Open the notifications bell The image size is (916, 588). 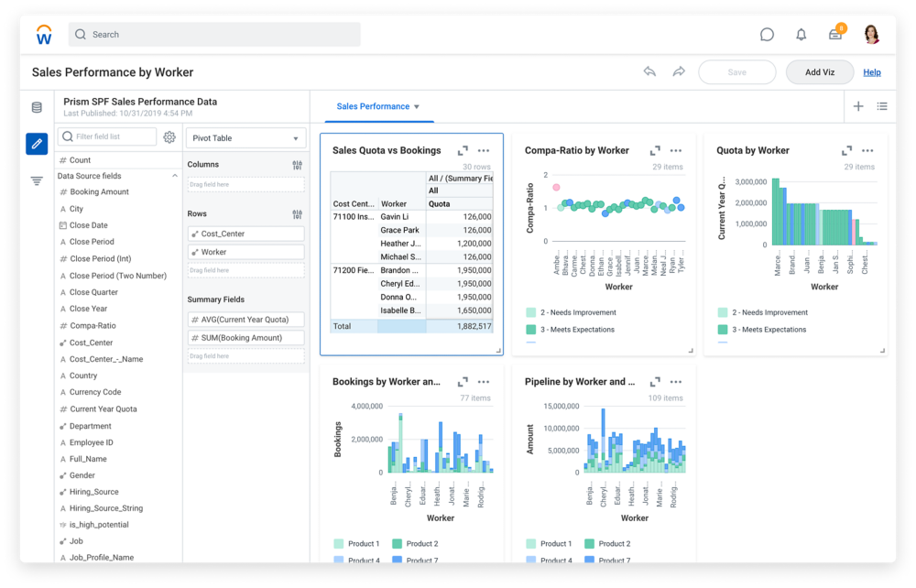coord(801,35)
